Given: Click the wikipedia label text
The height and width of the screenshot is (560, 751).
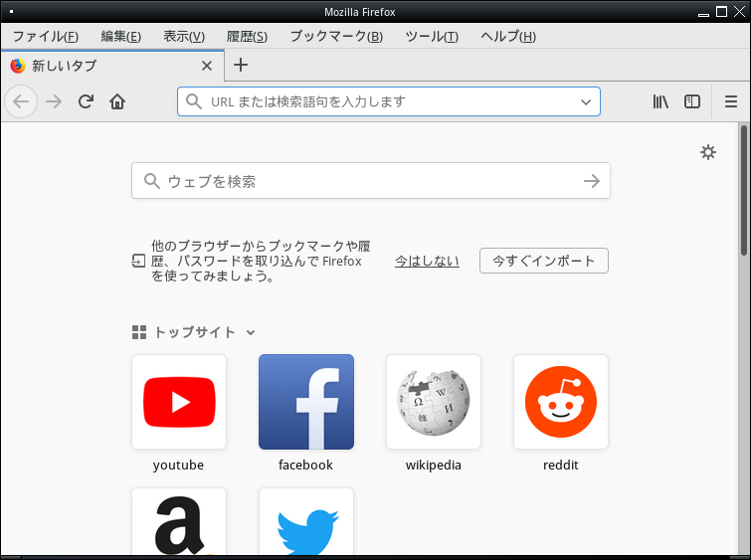Looking at the screenshot, I should pos(434,465).
